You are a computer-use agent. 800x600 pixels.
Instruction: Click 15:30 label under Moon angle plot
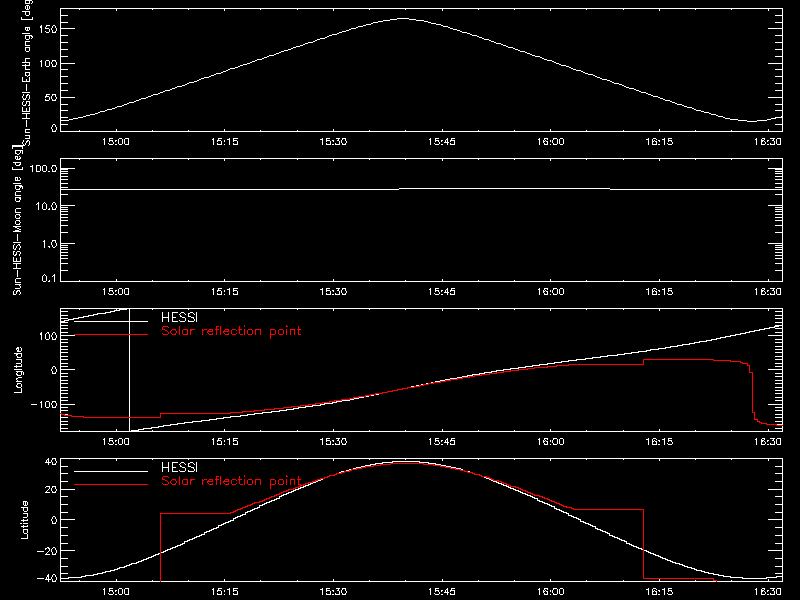pos(333,292)
